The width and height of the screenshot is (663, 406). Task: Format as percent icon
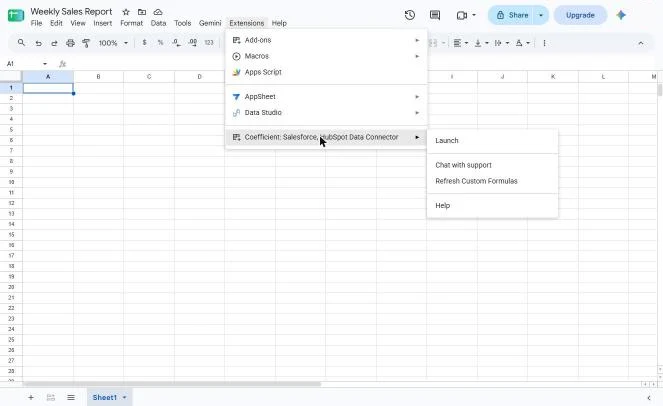160,43
